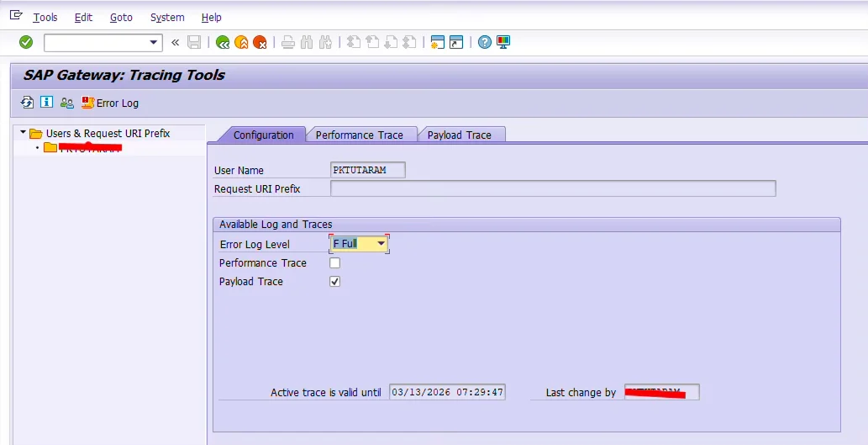Open the command field dropdown arrow
Viewport: 868px width, 445px height.
coord(153,43)
